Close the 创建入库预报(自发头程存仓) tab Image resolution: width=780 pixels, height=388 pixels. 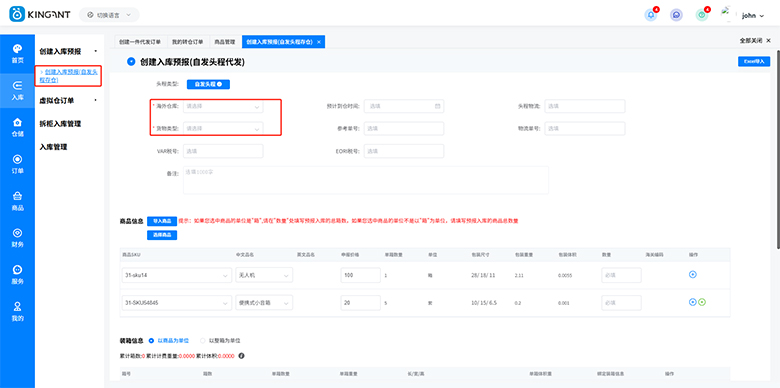pyautogui.click(x=318, y=42)
